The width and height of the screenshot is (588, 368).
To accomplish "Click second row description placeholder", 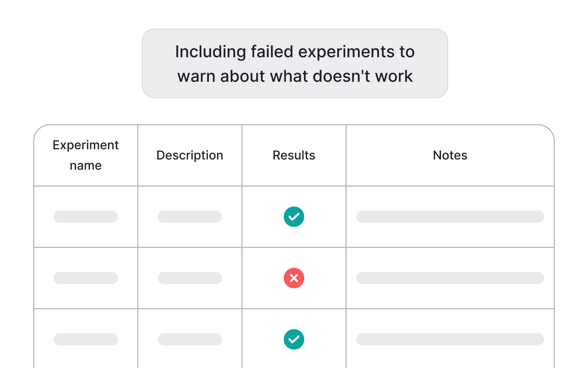I will click(190, 278).
